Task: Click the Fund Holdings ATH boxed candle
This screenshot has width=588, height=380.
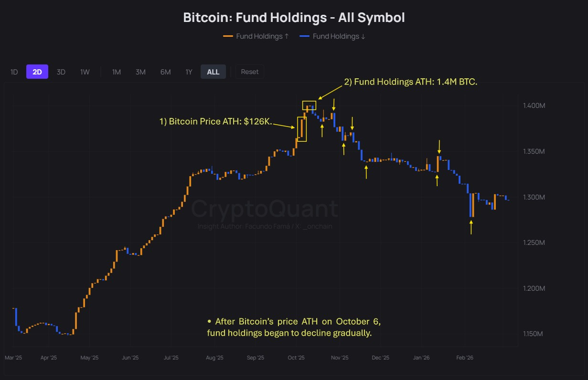Action: pos(309,106)
